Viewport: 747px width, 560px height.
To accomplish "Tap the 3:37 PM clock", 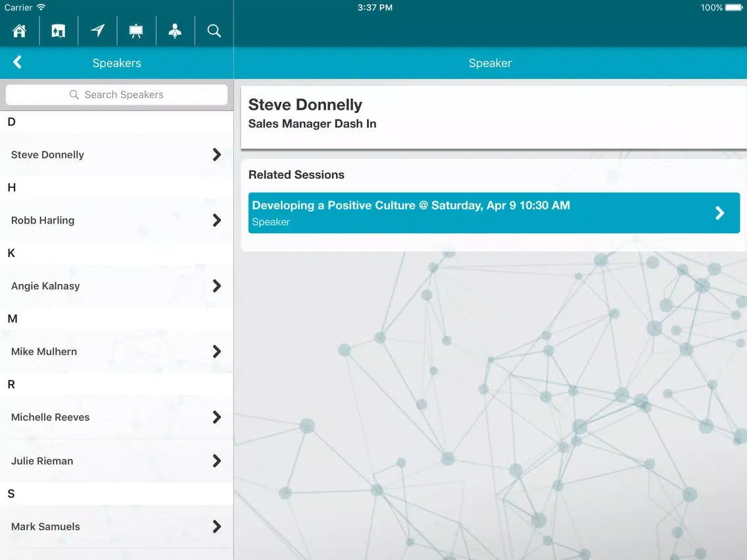I will coord(375,7).
